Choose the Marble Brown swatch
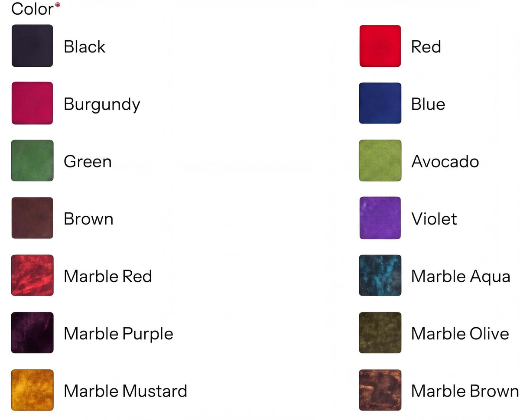Viewport: 520px width, 420px height. pyautogui.click(x=380, y=390)
